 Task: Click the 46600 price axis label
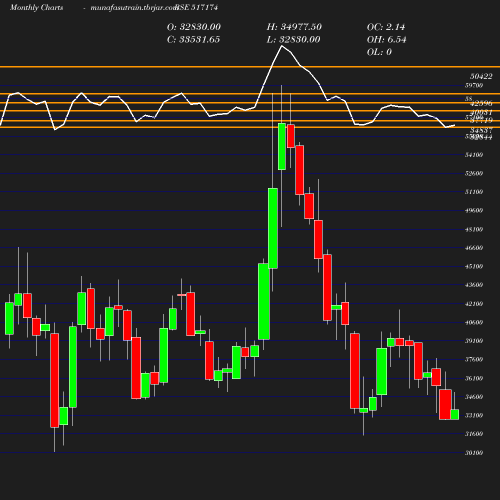pos(474,248)
